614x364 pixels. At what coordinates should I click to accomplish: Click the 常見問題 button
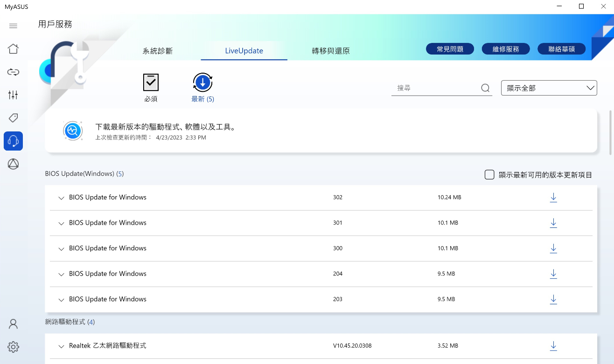tap(450, 49)
